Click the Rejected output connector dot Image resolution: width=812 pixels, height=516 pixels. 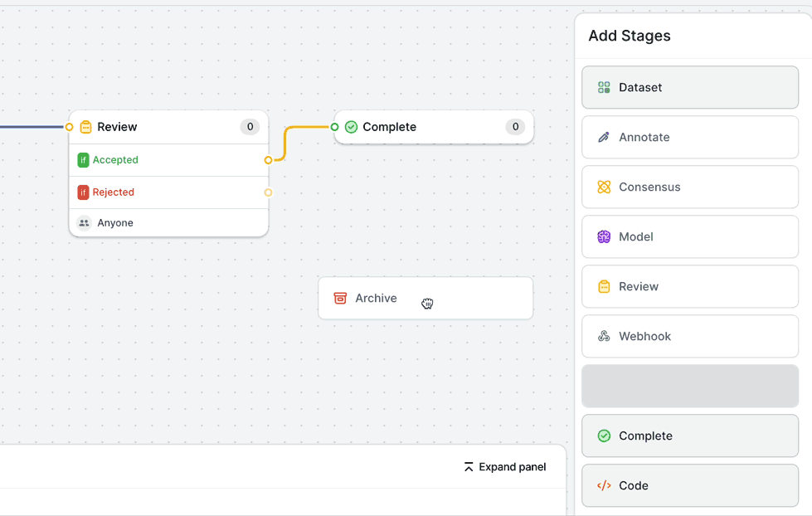(268, 192)
